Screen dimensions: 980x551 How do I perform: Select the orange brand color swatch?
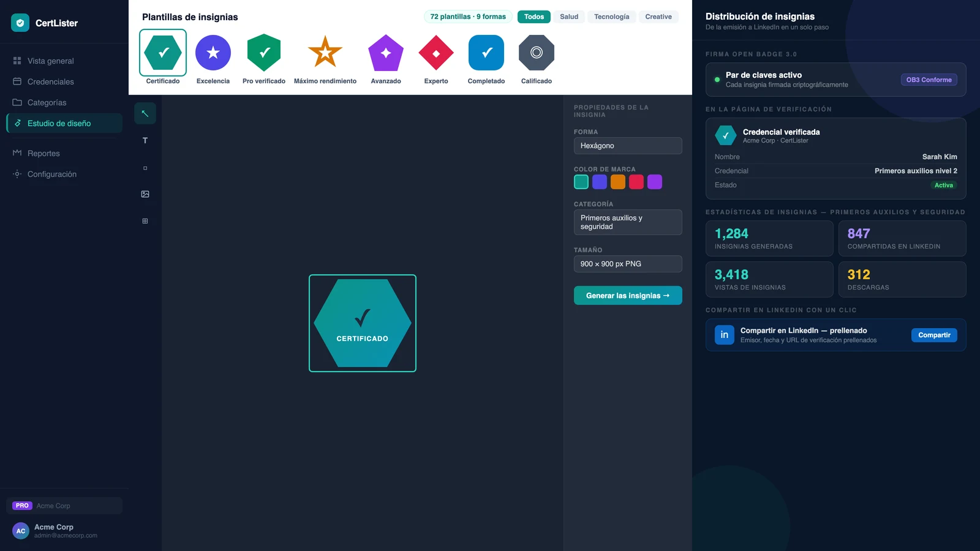coord(618,182)
